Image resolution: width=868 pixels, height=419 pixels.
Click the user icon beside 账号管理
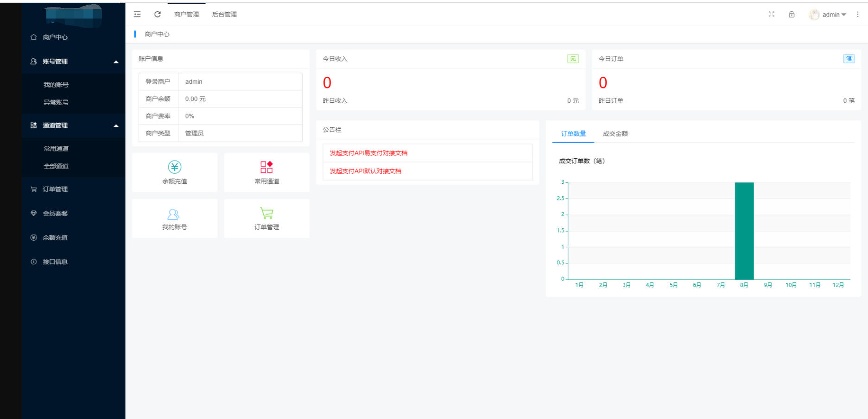coord(33,61)
